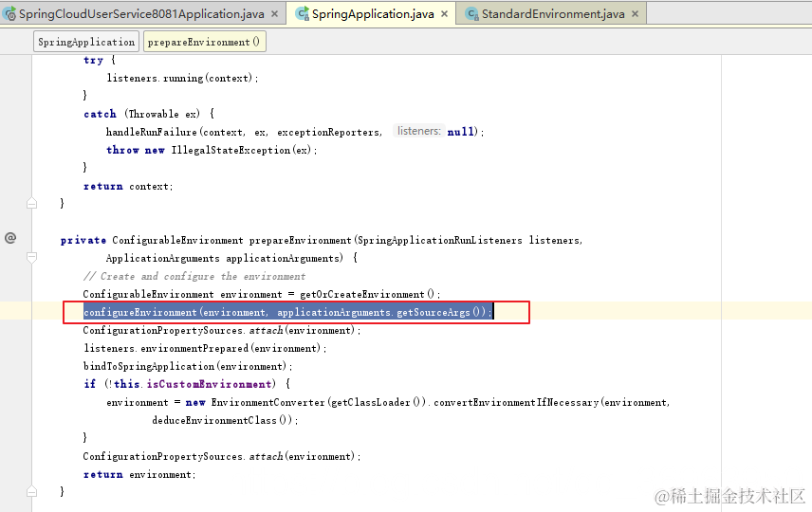Click the catch (Throwable ex) line
Image resolution: width=812 pixels, height=512 pixels.
click(149, 114)
